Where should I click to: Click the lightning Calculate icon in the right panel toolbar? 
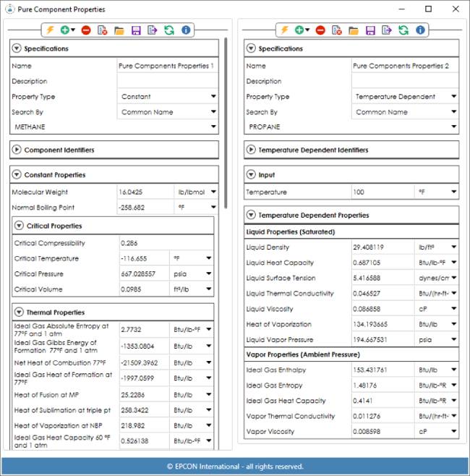pos(284,30)
